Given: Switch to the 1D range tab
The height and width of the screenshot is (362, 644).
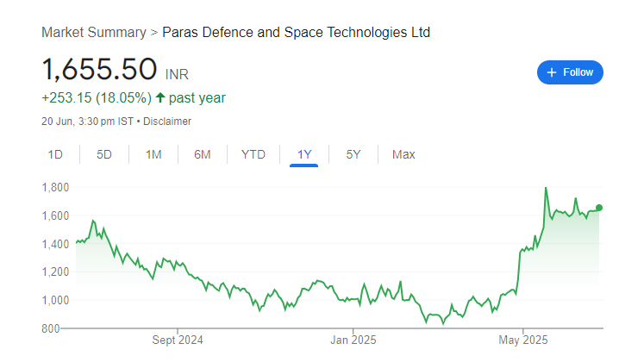Looking at the screenshot, I should coord(55,155).
